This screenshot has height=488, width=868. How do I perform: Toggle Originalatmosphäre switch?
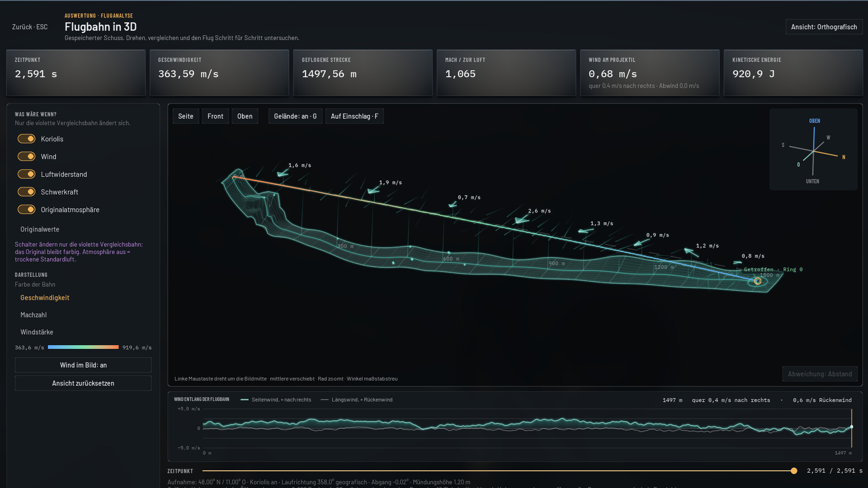coord(26,209)
